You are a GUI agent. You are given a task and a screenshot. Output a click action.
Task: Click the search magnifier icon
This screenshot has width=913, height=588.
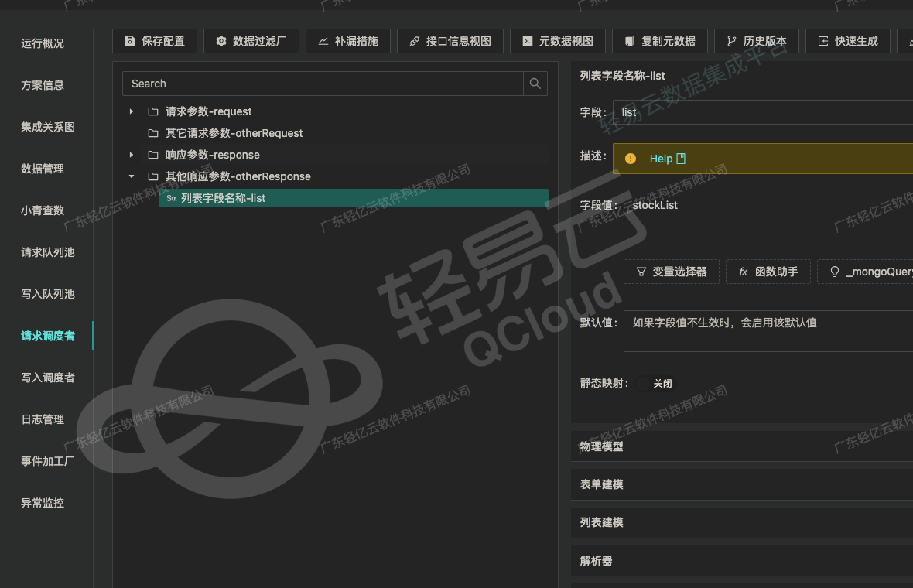(535, 84)
